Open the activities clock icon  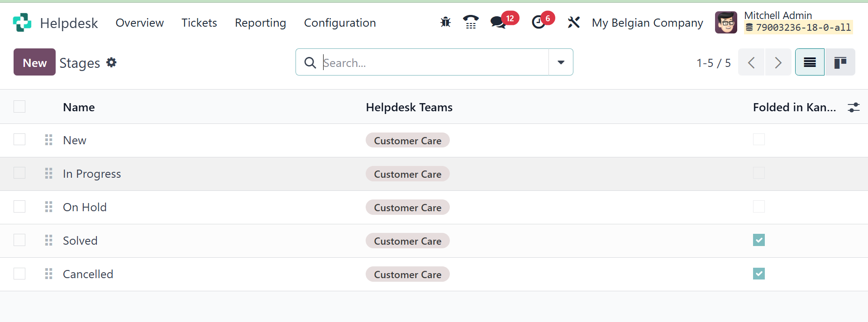click(x=538, y=22)
